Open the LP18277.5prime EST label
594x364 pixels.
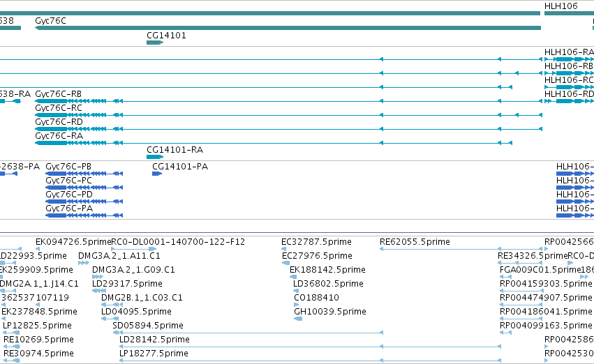(154, 354)
